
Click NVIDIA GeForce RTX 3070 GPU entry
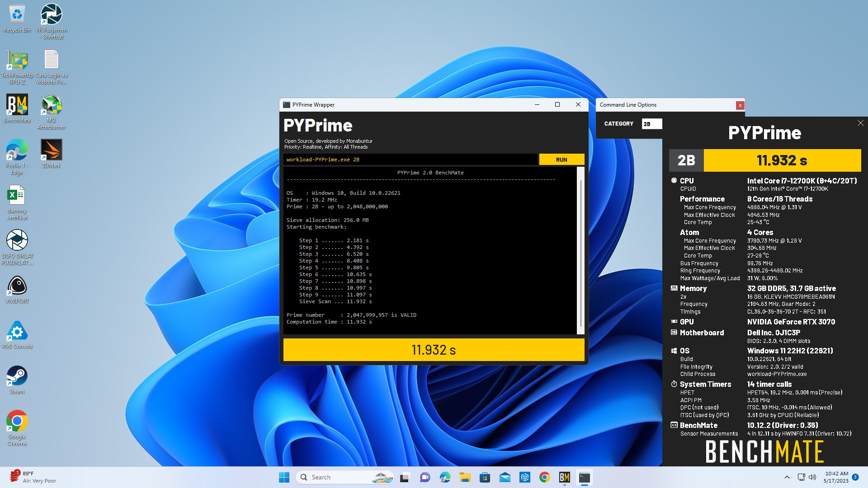pos(791,322)
